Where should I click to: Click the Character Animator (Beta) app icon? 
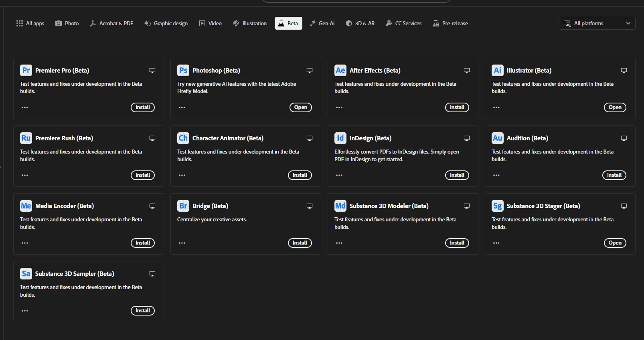[x=183, y=138]
